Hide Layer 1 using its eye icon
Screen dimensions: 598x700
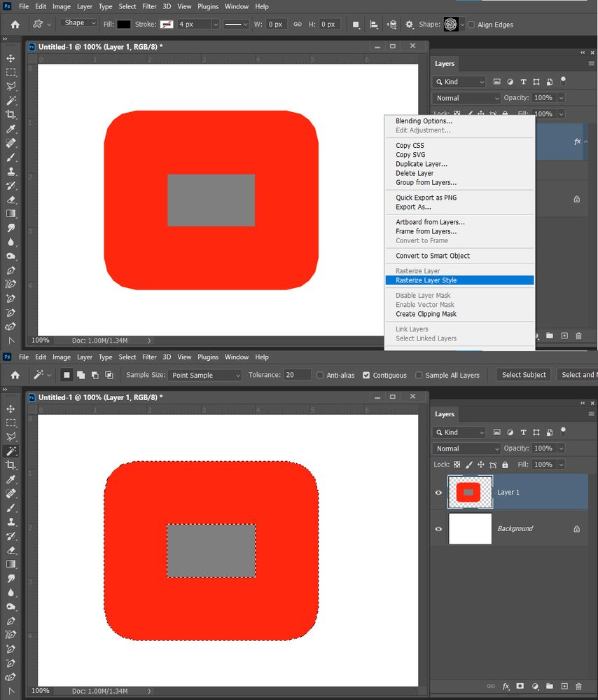(x=438, y=493)
